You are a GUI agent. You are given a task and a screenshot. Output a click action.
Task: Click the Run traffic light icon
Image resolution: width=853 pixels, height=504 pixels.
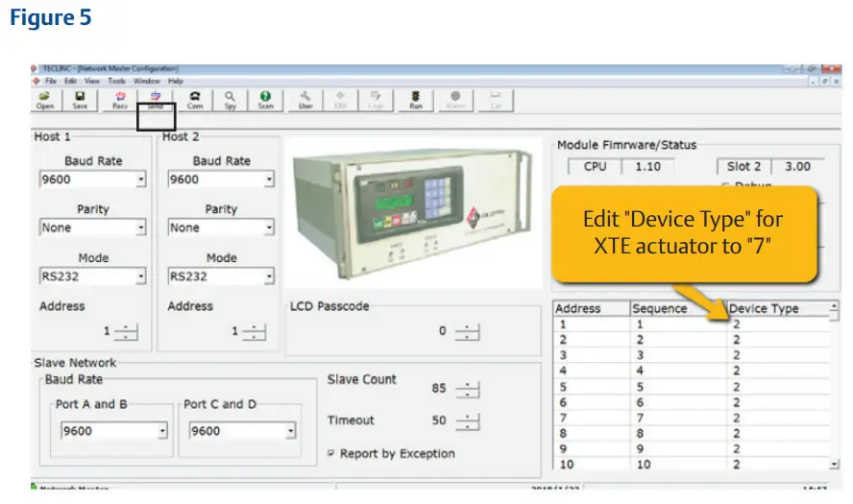pyautogui.click(x=416, y=100)
